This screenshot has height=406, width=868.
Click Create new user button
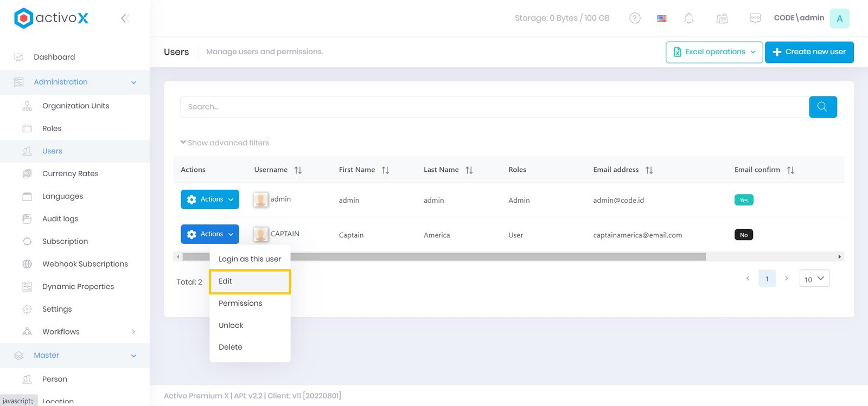(x=809, y=52)
